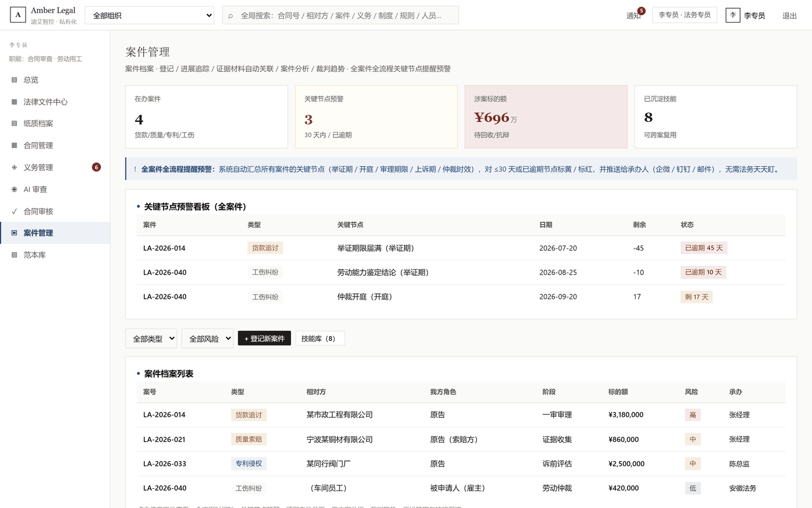Viewport: 812px width, 508px height.
Task: Select 案件管理 menu item
Action: (x=55, y=233)
